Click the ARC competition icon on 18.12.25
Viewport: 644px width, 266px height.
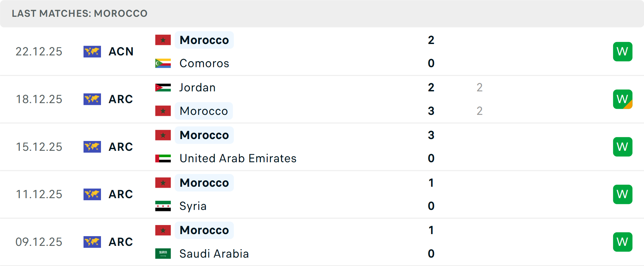(x=92, y=99)
